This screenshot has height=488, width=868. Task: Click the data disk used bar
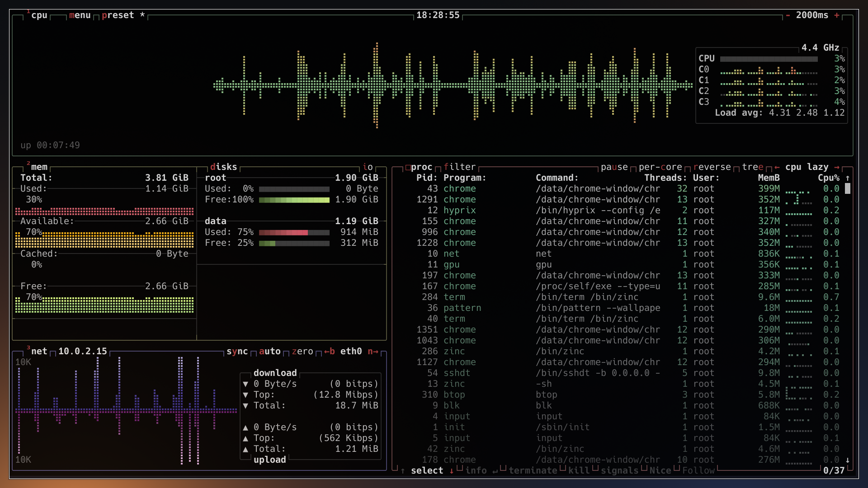point(294,232)
